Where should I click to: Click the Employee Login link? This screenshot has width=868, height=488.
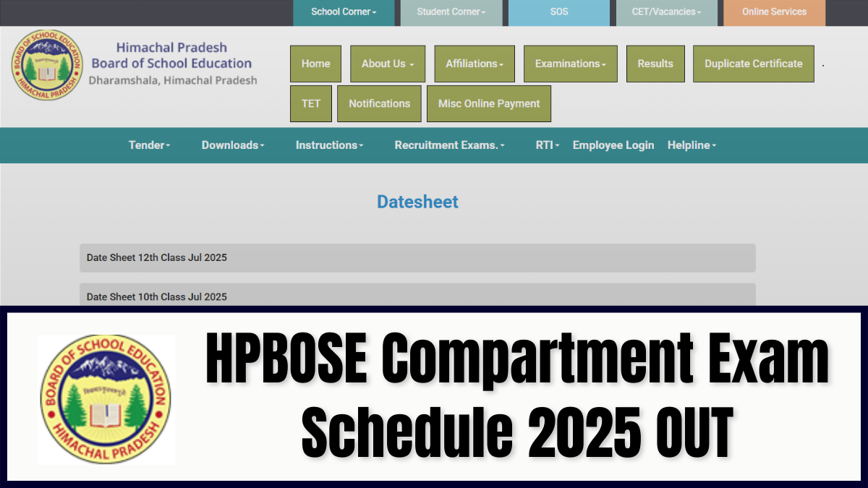pyautogui.click(x=613, y=145)
